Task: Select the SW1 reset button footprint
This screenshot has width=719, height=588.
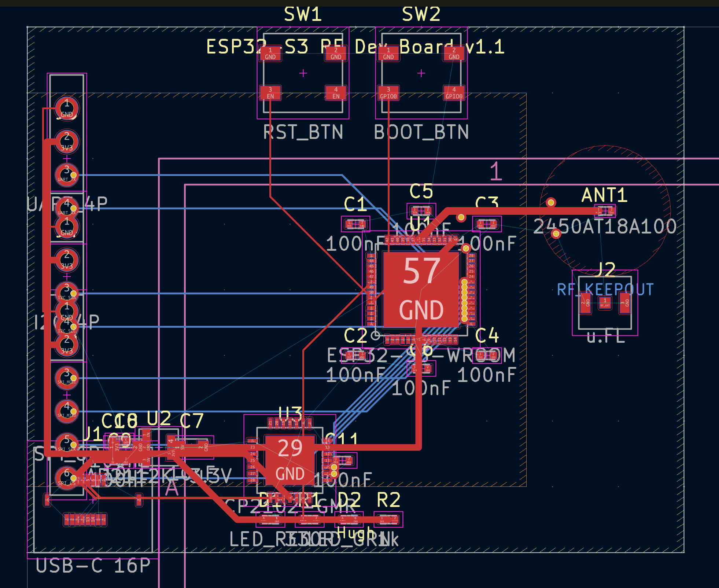Action: click(303, 73)
